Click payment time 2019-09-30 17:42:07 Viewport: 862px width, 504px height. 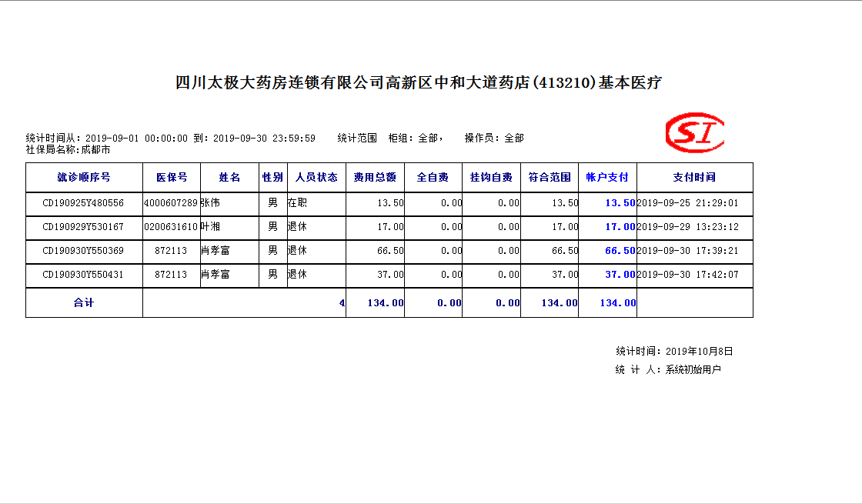pyautogui.click(x=688, y=275)
